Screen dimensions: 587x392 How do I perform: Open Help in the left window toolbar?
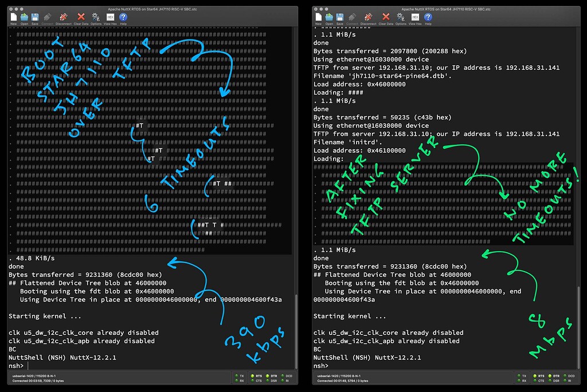(x=123, y=18)
